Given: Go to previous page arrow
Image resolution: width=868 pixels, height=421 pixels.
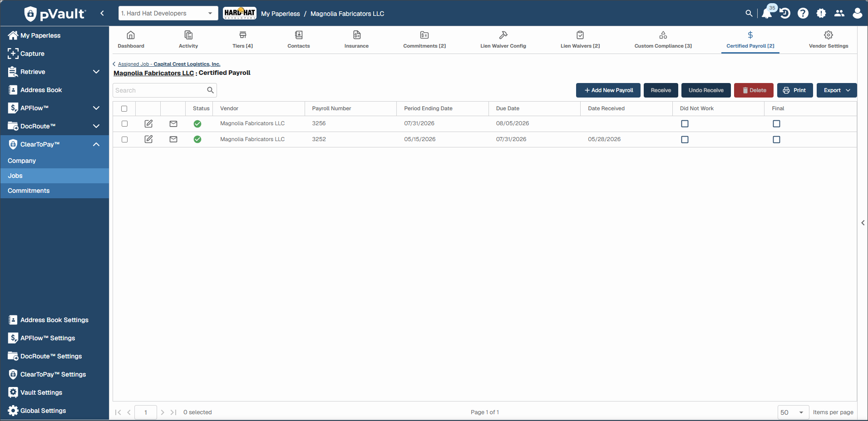Looking at the screenshot, I should click(129, 412).
